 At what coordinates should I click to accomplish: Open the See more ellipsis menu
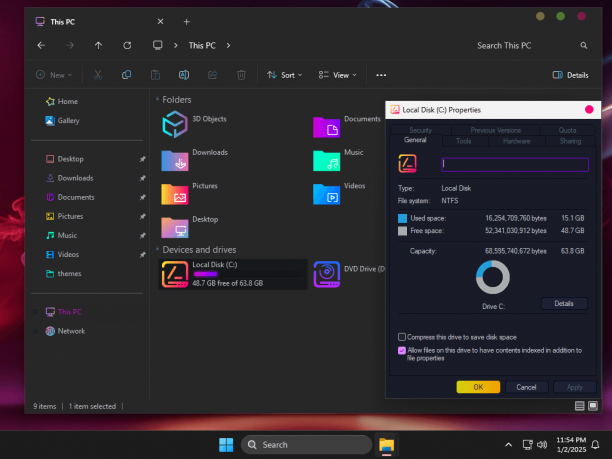(381, 75)
